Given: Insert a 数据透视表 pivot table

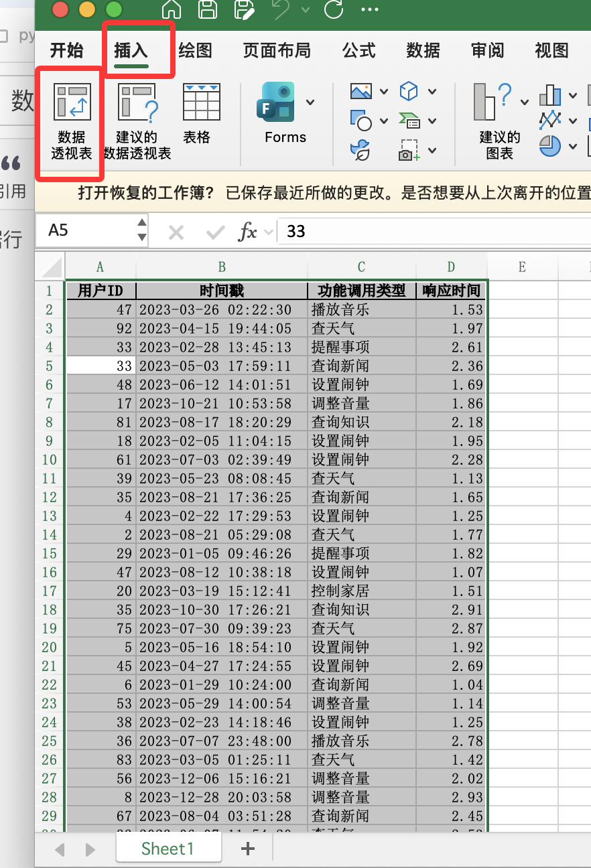Looking at the screenshot, I should pos(72,122).
